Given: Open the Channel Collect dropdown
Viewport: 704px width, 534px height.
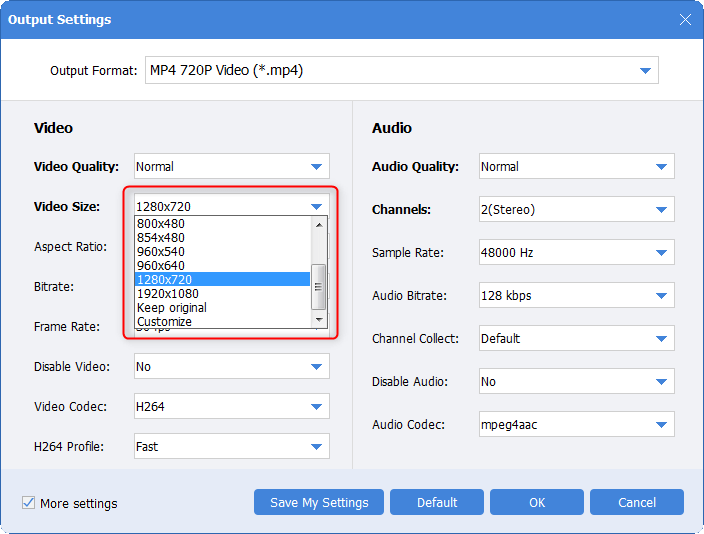Looking at the screenshot, I should coord(576,338).
